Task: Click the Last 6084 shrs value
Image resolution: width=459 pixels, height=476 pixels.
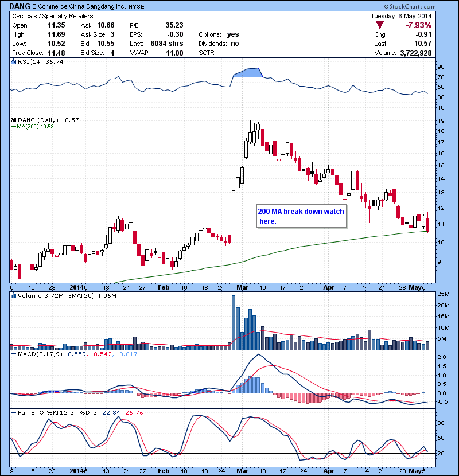Action: [x=167, y=44]
